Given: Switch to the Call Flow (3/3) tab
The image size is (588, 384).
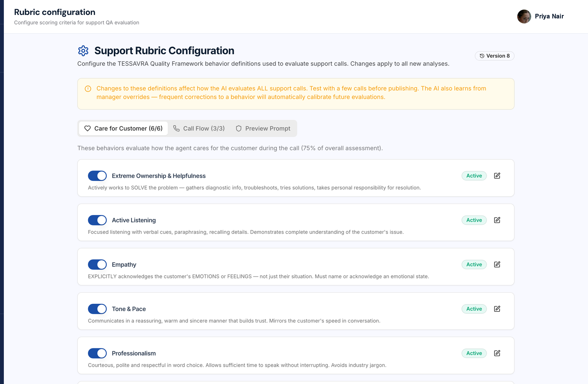Looking at the screenshot, I should [199, 128].
